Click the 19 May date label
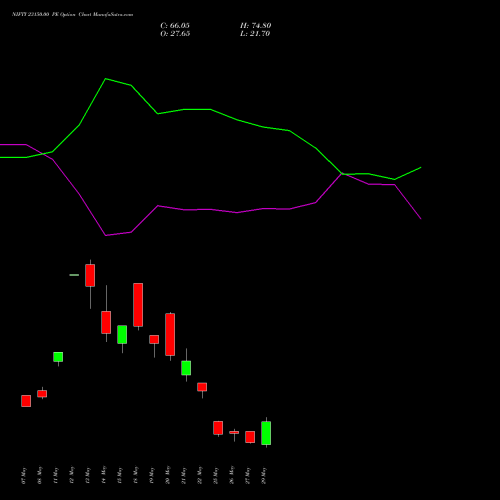This screenshot has height=500, width=500. tap(152, 476)
